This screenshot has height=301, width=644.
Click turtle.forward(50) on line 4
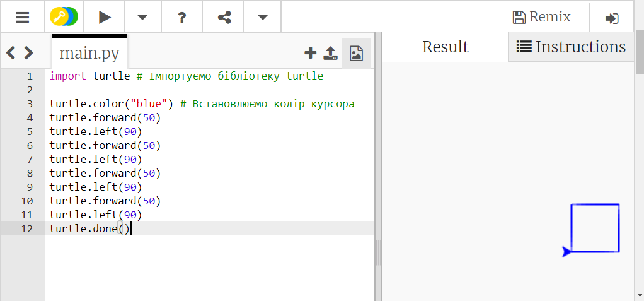[x=105, y=118]
